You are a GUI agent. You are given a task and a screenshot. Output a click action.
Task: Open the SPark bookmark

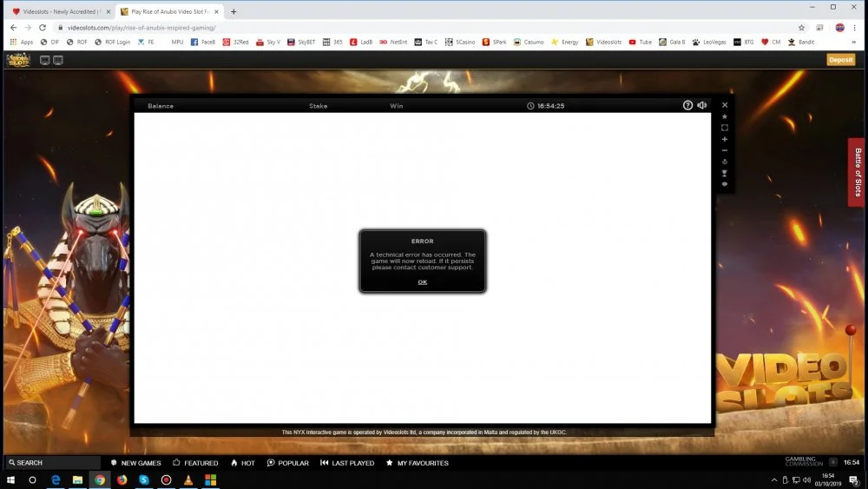tap(495, 42)
